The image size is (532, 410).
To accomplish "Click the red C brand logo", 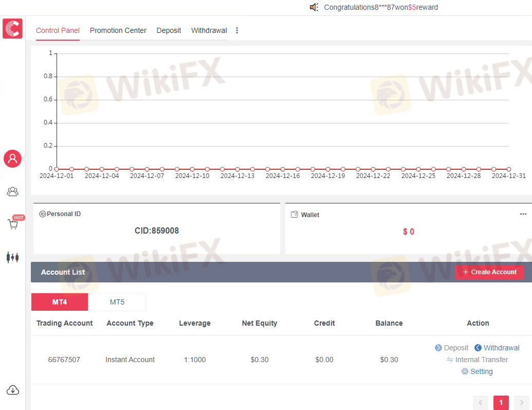I will click(12, 28).
